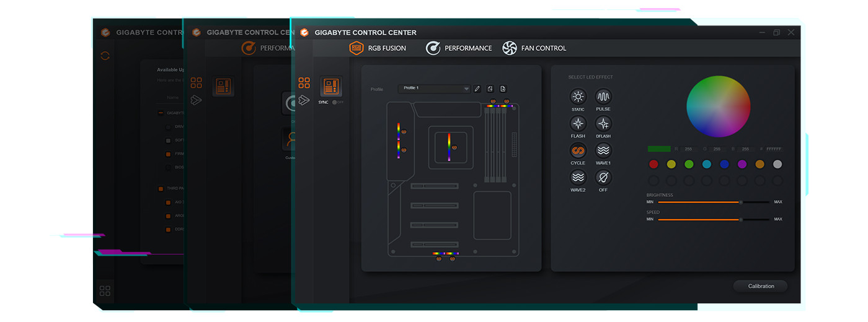Apply the Flash LED effect
The image size is (868, 322).
pos(578,123)
